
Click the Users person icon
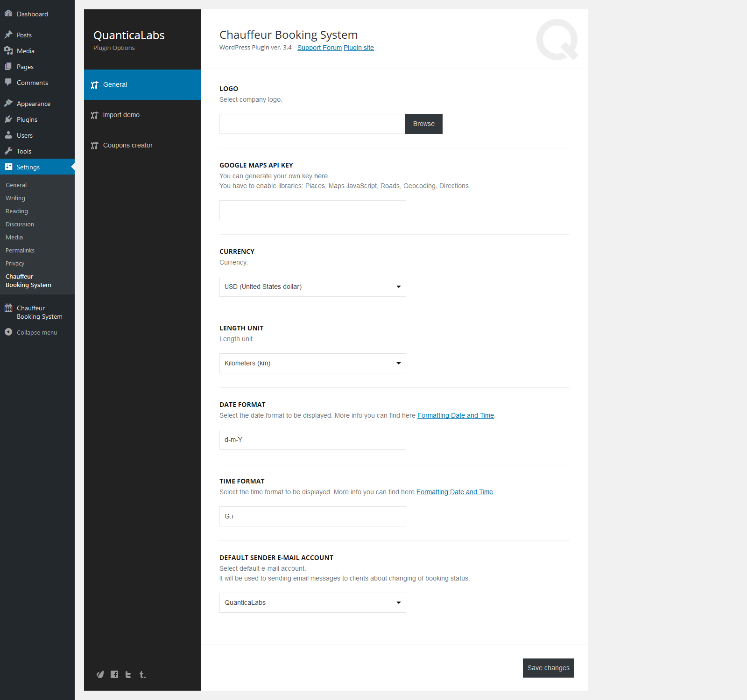coord(8,135)
